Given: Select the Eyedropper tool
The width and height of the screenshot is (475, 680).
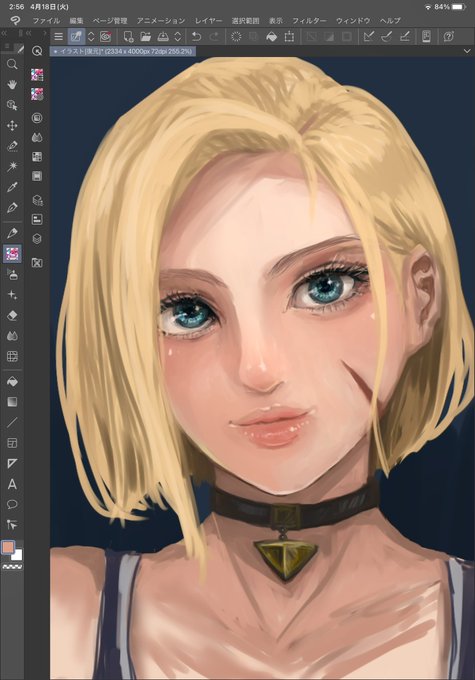Looking at the screenshot, I should (12, 187).
